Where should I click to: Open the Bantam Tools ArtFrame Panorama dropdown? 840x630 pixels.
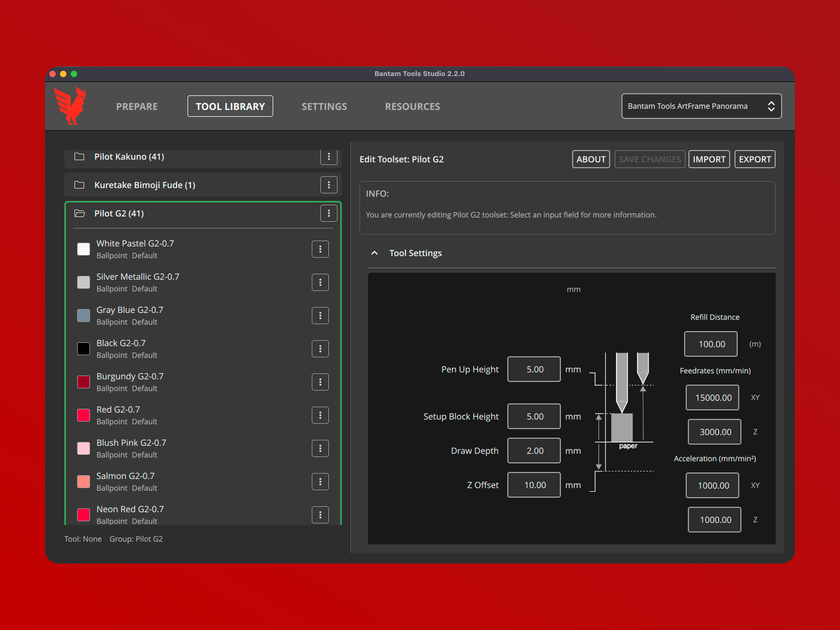pos(701,106)
